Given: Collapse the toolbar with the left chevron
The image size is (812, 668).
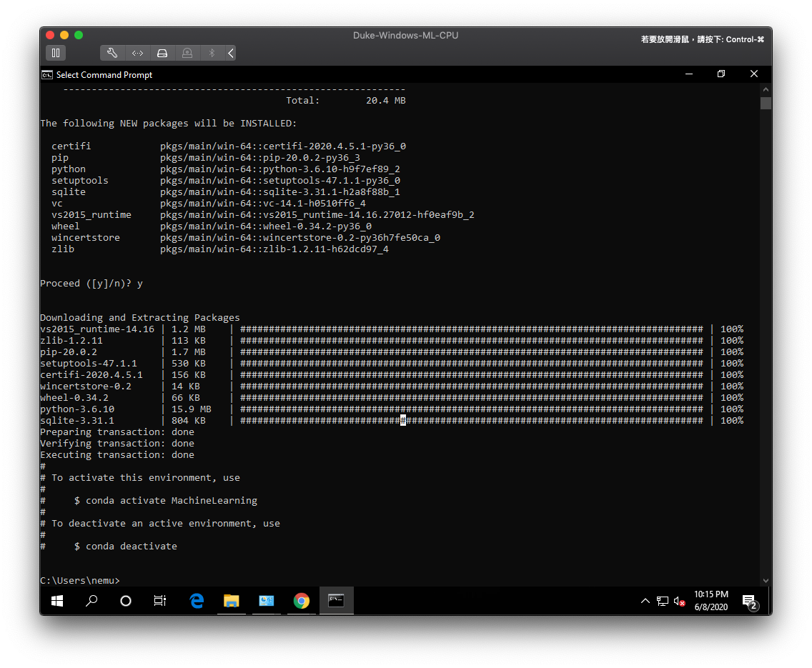Looking at the screenshot, I should pos(229,53).
